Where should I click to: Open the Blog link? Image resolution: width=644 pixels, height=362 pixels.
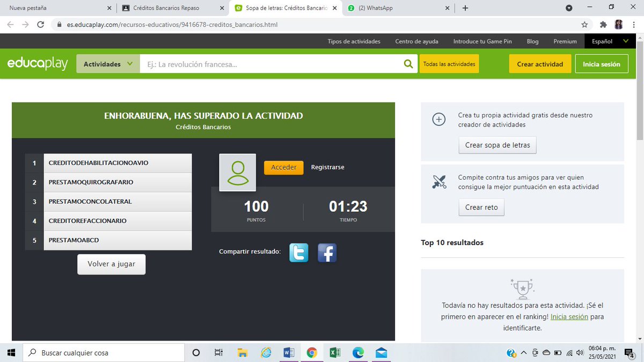(532, 41)
